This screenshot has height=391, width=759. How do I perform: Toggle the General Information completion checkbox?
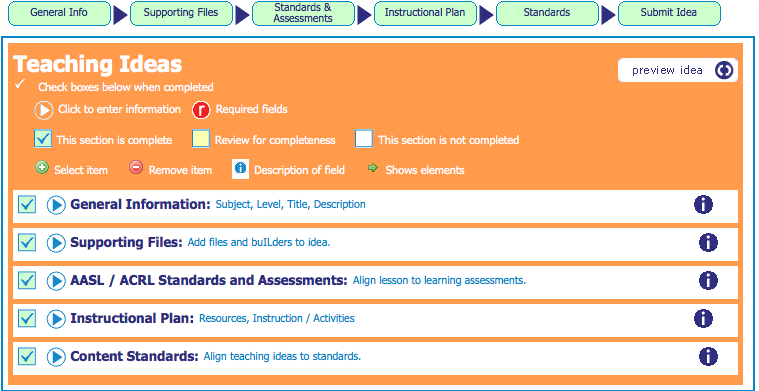click(27, 205)
